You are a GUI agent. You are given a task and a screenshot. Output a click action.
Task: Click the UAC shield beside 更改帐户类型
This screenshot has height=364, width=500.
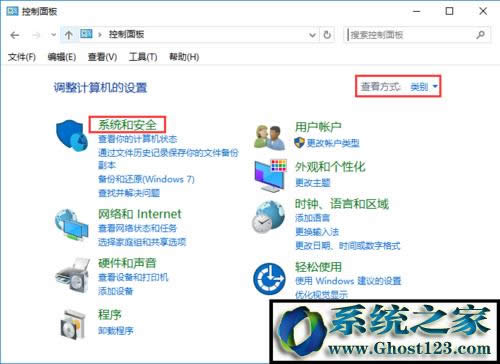(299, 143)
